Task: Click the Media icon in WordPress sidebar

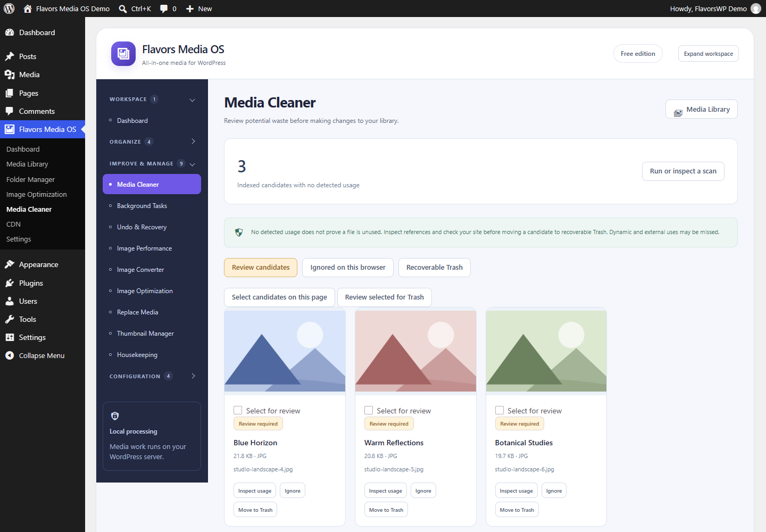Action: 10,74
